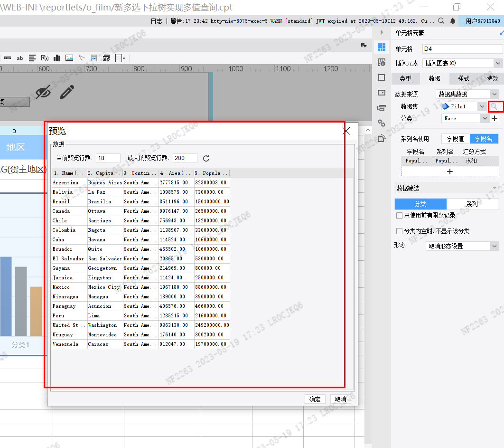Open the 用户87913840 user menu
This screenshot has height=448, width=504.
click(481, 21)
